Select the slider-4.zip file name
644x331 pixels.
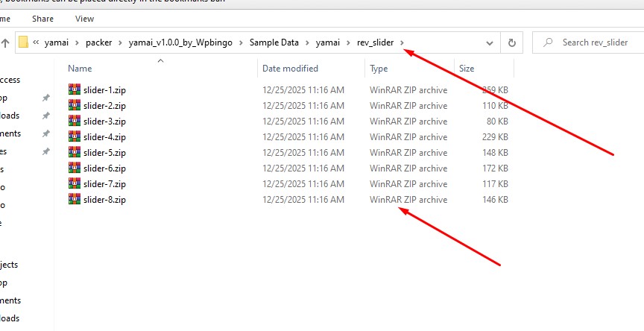coord(104,136)
